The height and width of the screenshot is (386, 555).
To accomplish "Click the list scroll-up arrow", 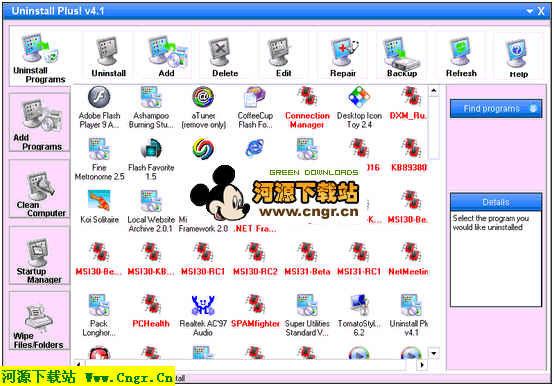I will 434,91.
